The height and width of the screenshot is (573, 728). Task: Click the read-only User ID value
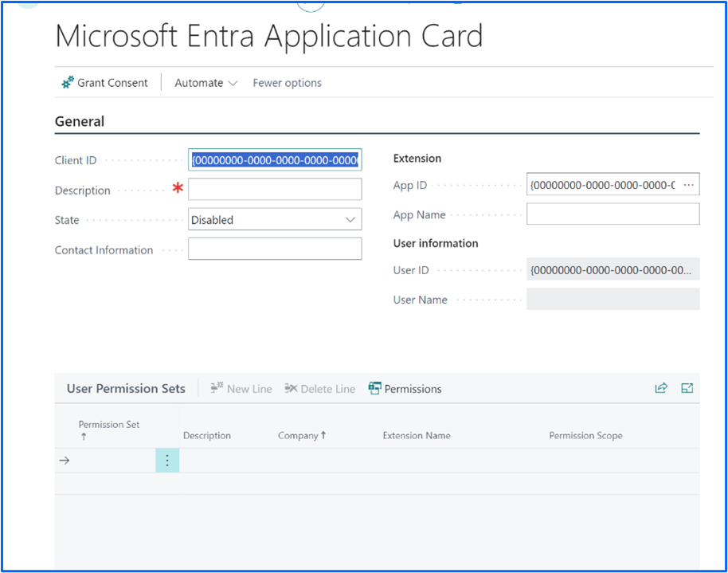613,269
